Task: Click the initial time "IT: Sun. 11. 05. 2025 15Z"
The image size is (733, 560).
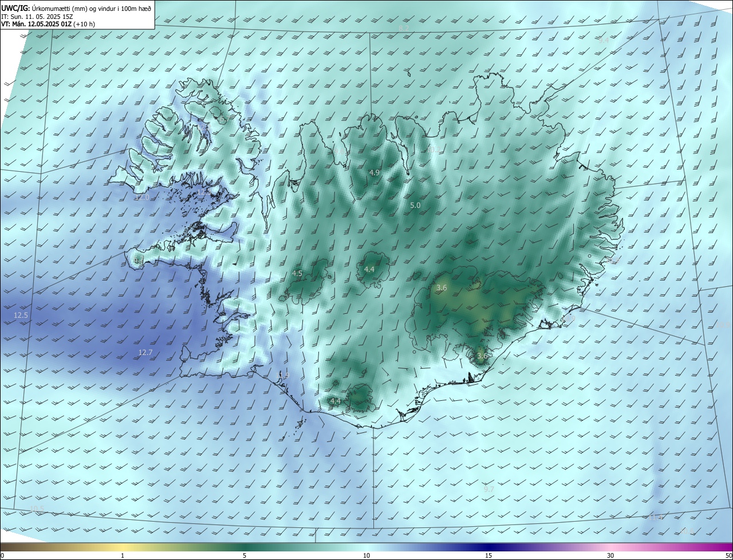Action: pyautogui.click(x=37, y=17)
